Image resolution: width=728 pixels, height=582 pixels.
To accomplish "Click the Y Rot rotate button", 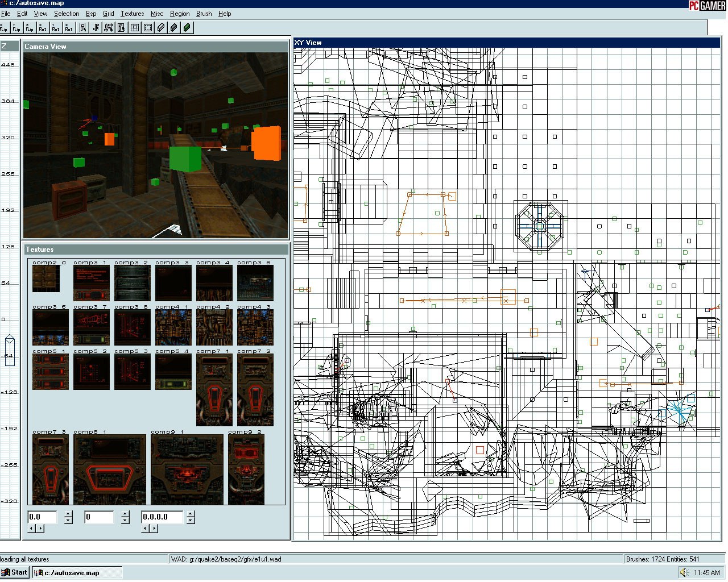I will [56, 27].
